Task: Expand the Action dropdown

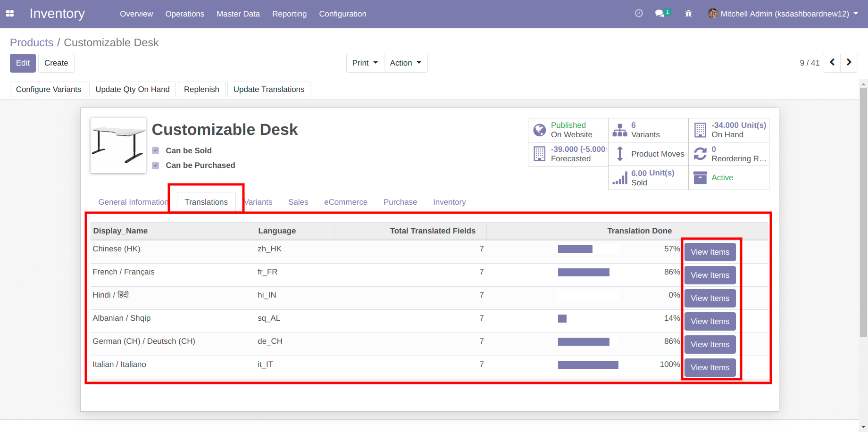Action: tap(405, 63)
